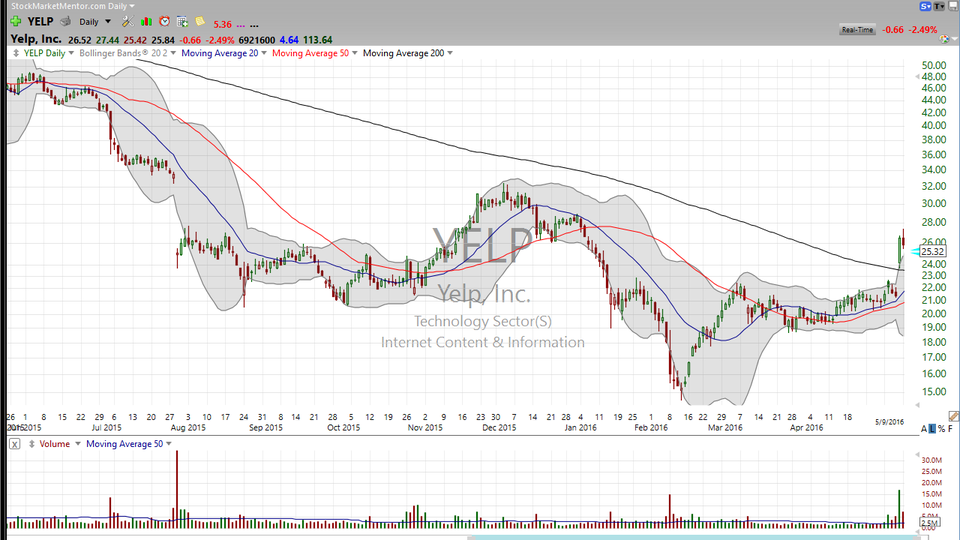
Task: Select percent scale %
Action: pos(941,429)
